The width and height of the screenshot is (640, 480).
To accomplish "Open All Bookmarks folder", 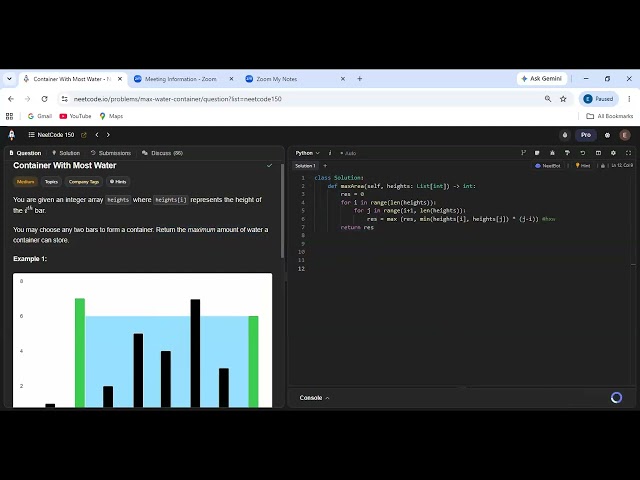I will [609, 116].
